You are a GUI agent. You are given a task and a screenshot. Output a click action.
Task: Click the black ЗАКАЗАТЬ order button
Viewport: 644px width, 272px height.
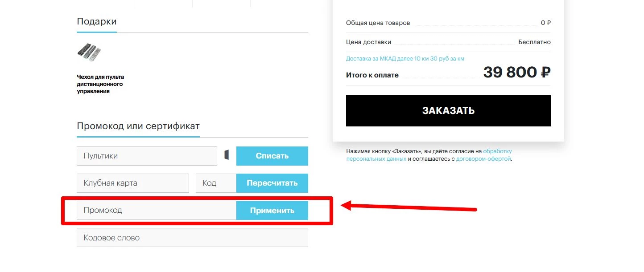tap(448, 111)
